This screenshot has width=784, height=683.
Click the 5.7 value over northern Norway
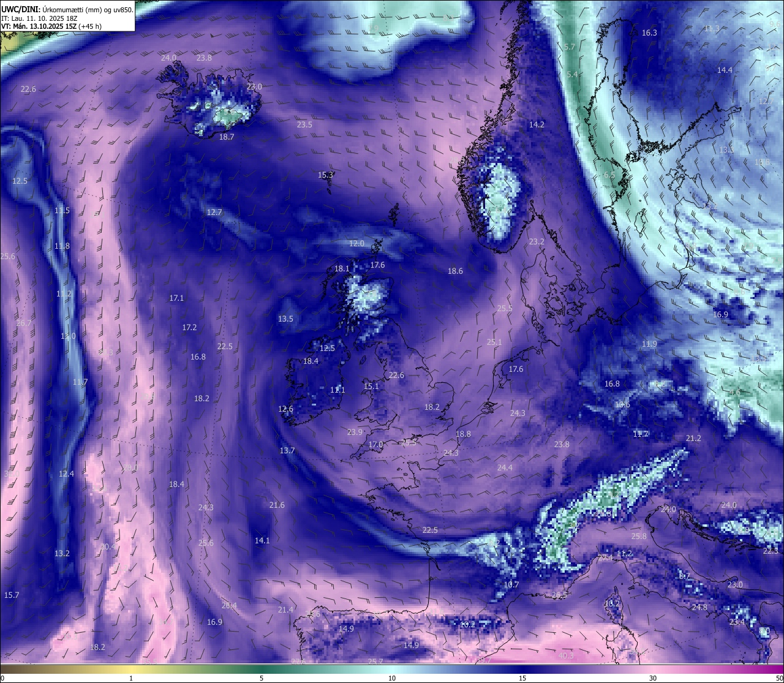coord(570,47)
